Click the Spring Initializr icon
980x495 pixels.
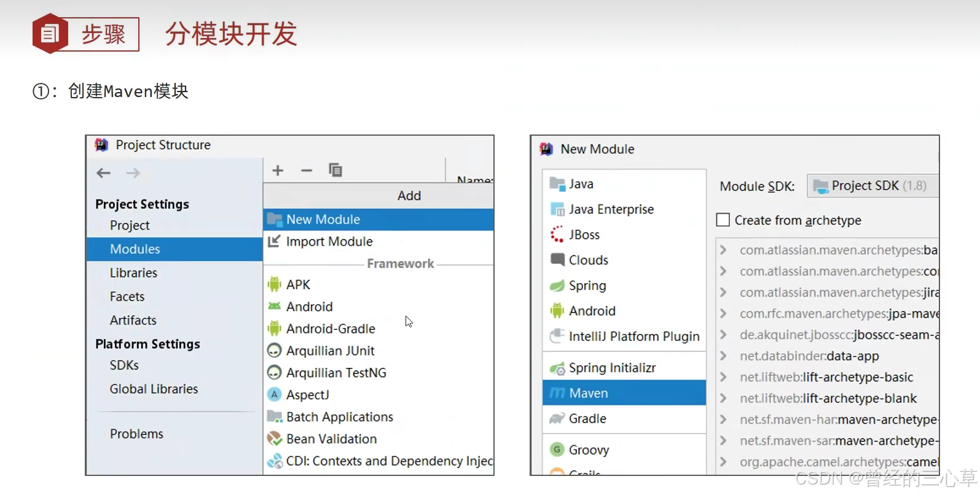click(x=557, y=368)
